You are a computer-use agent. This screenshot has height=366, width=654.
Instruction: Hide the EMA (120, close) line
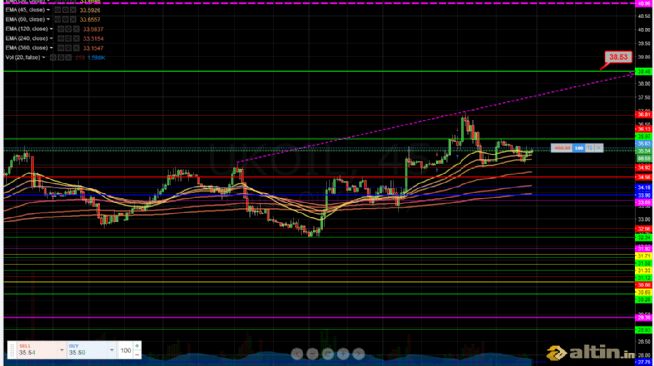[x=61, y=29]
